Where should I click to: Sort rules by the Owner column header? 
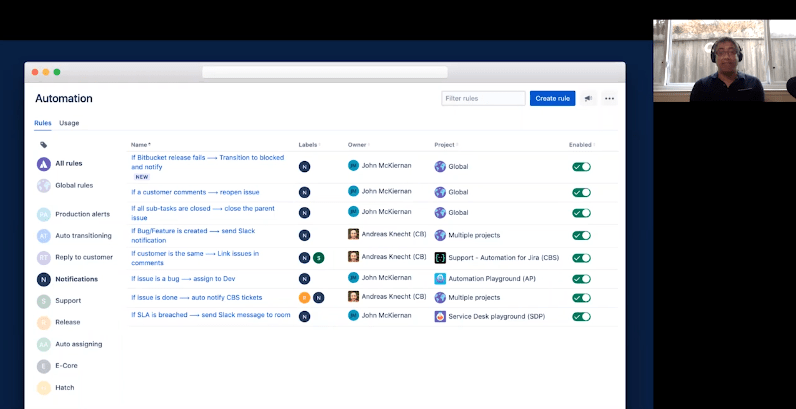click(x=358, y=144)
